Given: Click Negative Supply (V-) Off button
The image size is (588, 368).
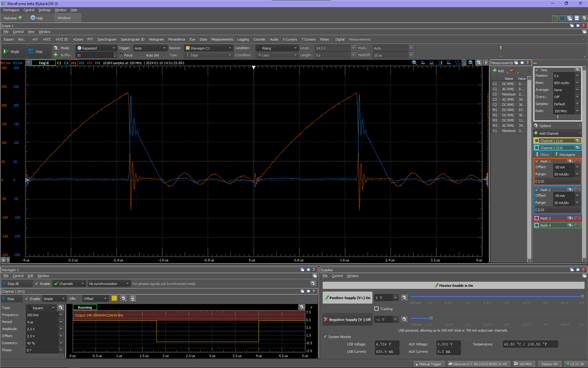Looking at the screenshot, I should tap(347, 319).
